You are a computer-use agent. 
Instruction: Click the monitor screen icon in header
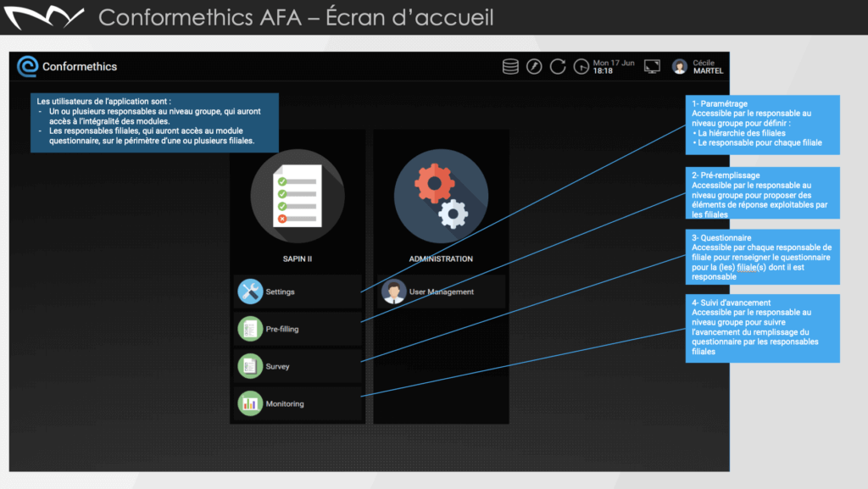tap(652, 66)
